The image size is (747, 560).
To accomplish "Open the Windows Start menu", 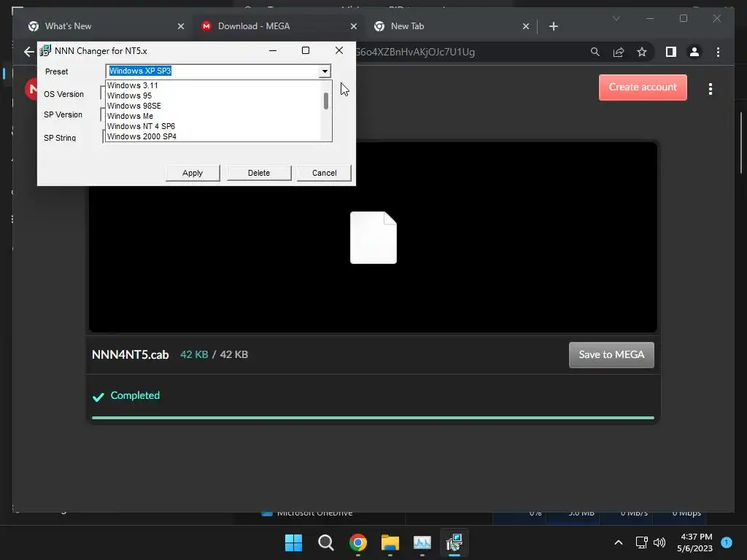I will pyautogui.click(x=293, y=542).
